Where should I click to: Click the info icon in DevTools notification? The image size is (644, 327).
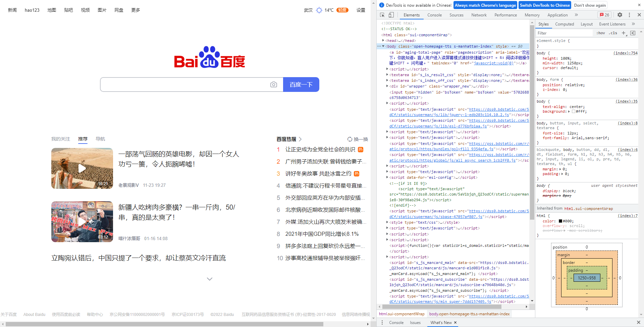[381, 5]
